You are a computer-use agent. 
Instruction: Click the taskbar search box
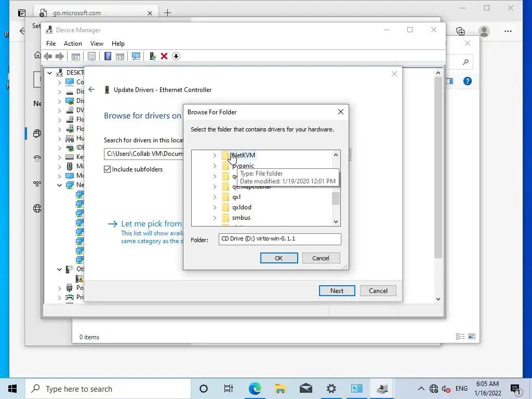pyautogui.click(x=108, y=389)
